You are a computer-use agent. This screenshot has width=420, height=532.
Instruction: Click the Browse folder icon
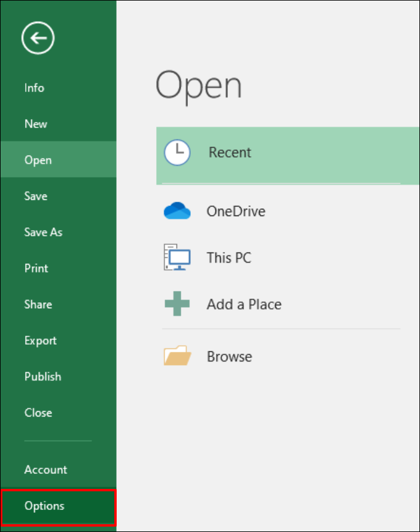tap(177, 356)
